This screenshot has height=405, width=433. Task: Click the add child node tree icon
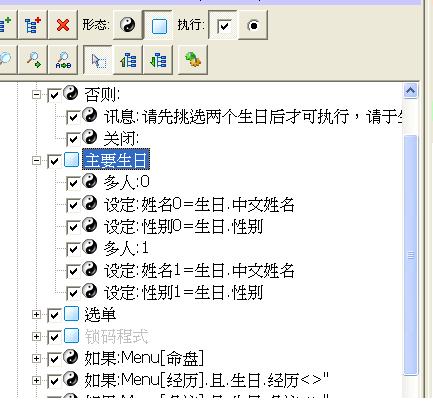[x=32, y=25]
